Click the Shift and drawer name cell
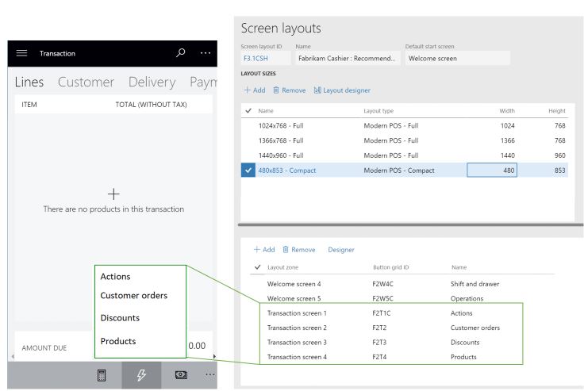This screenshot has width=588, height=391. pyautogui.click(x=475, y=284)
